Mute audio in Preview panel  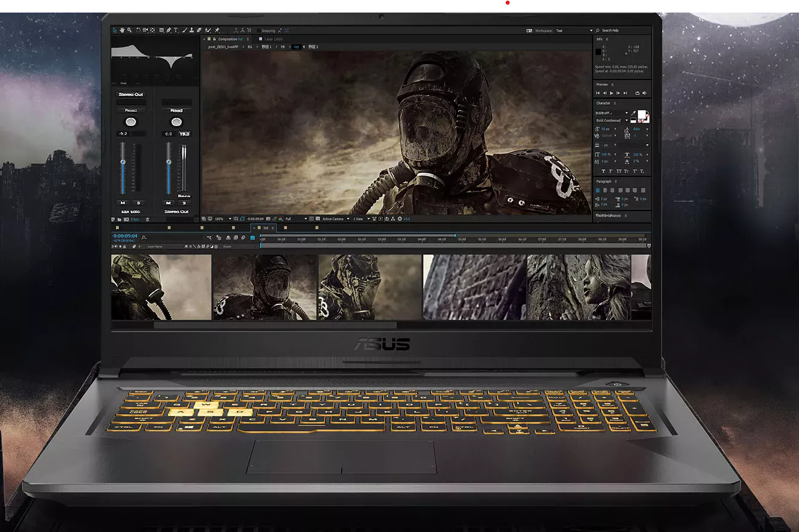pyautogui.click(x=645, y=93)
